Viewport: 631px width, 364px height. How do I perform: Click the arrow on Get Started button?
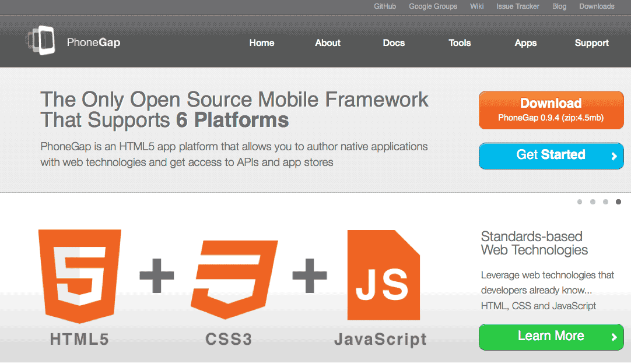[x=614, y=156]
